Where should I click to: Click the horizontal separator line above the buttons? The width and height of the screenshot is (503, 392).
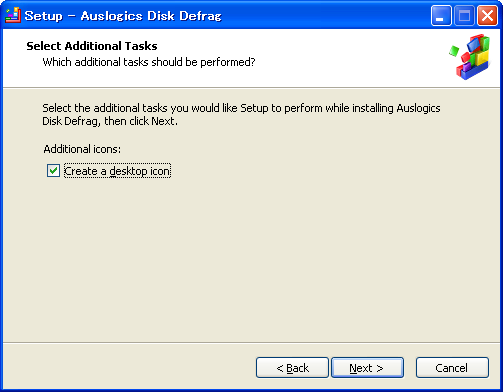[251, 342]
